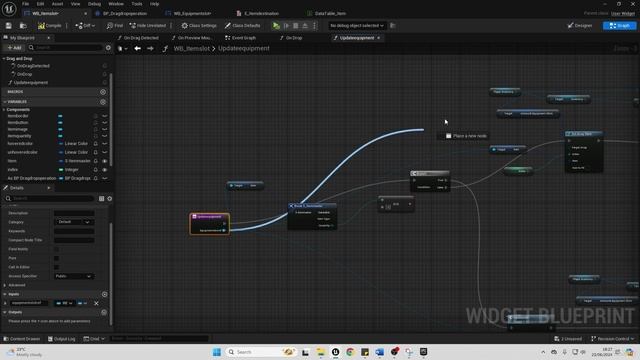Open the Output Log

(62, 339)
